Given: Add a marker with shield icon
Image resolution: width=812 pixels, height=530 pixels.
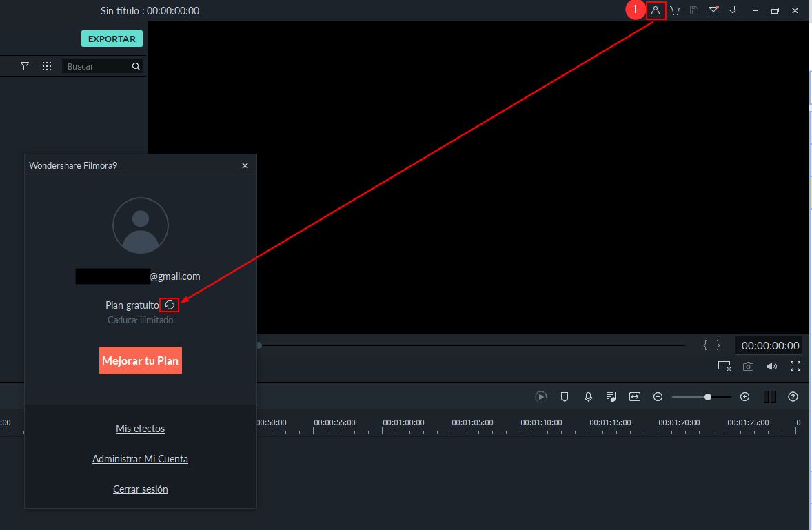Looking at the screenshot, I should click(x=565, y=397).
